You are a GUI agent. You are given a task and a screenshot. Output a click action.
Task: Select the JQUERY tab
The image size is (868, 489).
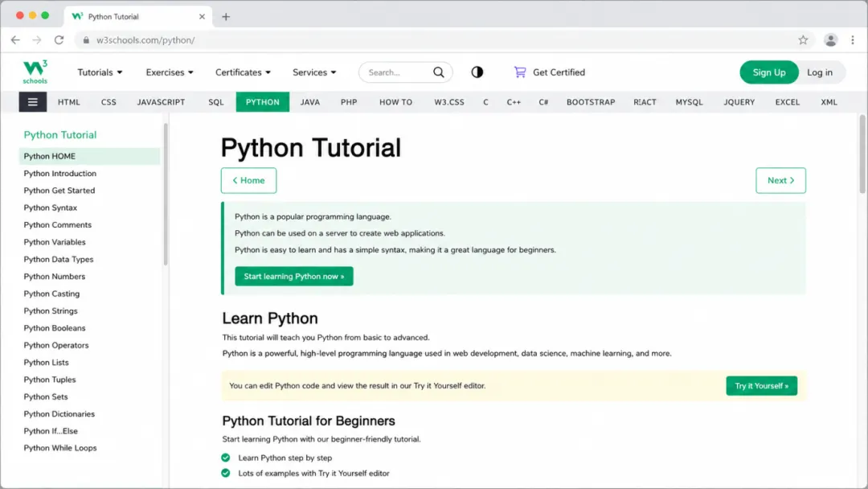(x=739, y=102)
